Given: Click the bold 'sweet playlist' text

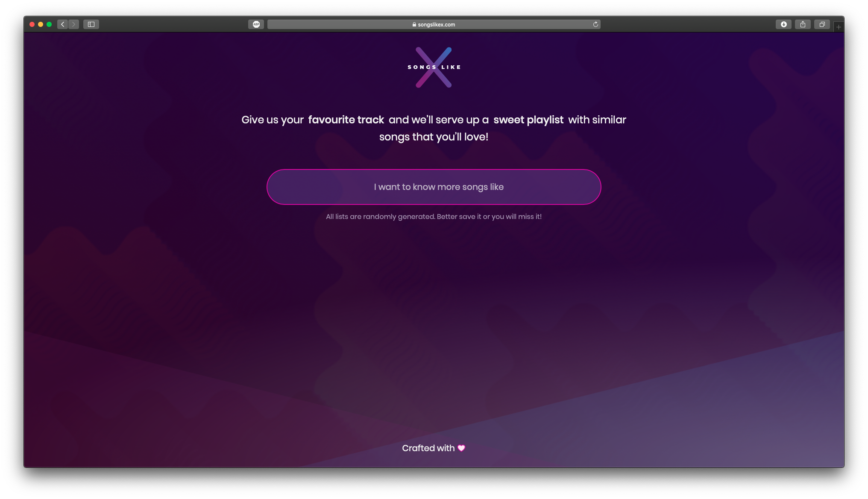Looking at the screenshot, I should click(528, 120).
